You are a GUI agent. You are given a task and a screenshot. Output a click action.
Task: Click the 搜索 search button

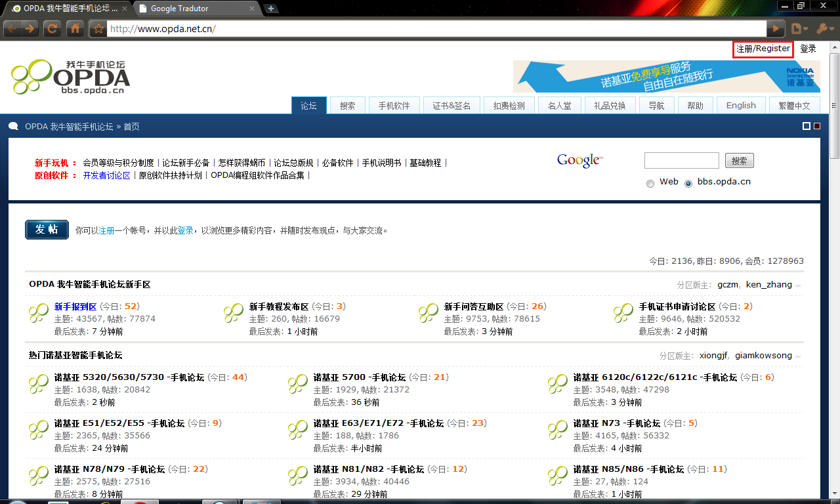coord(740,161)
